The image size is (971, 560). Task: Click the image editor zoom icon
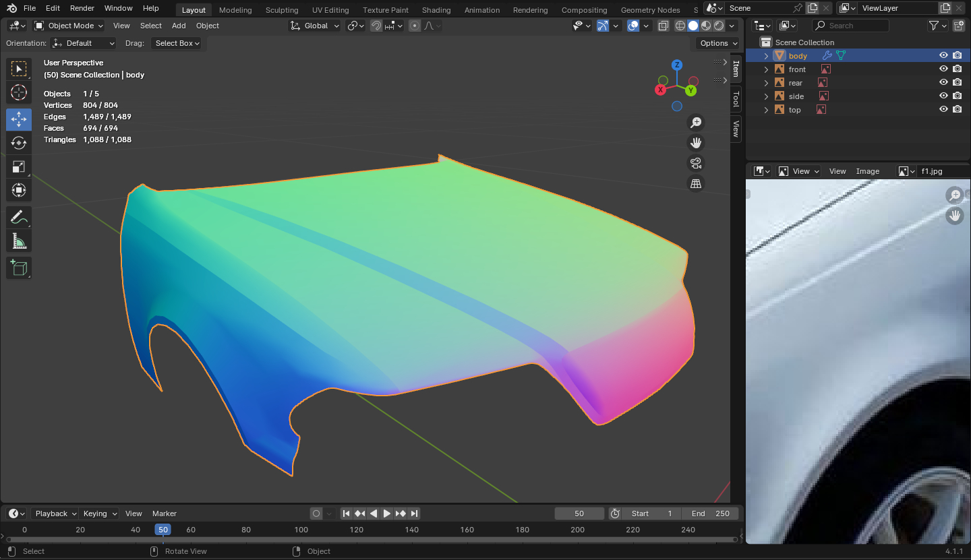click(954, 195)
